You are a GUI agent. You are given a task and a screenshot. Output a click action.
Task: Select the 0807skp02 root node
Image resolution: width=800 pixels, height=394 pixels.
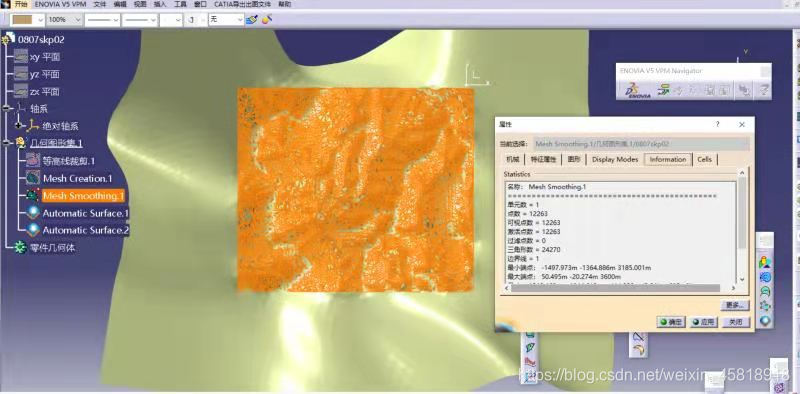(41, 39)
